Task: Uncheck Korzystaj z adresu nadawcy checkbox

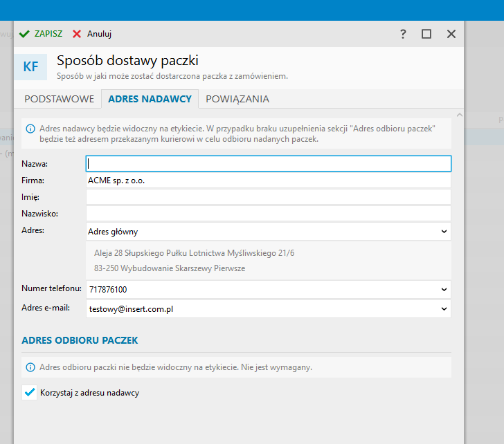Action: (x=29, y=393)
